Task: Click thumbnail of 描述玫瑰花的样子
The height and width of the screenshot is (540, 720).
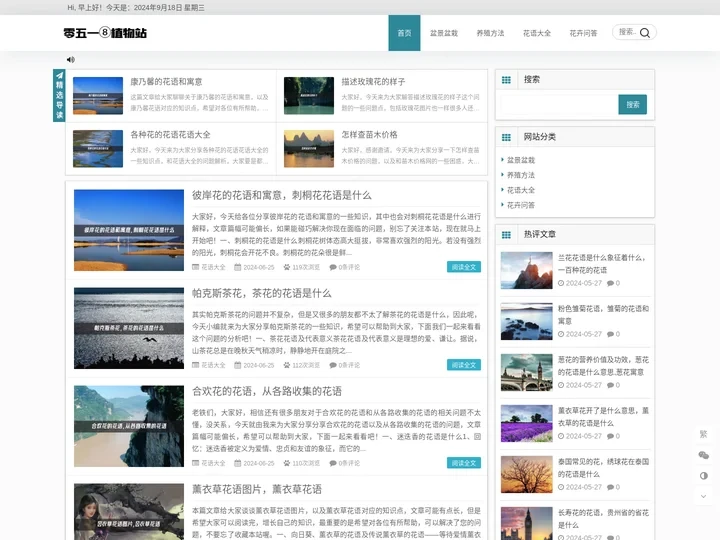Action: pyautogui.click(x=309, y=96)
